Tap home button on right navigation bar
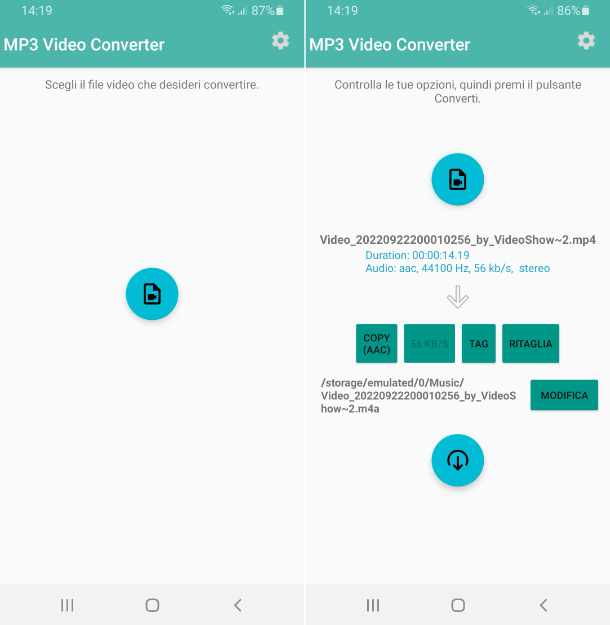This screenshot has height=625, width=610. (458, 605)
